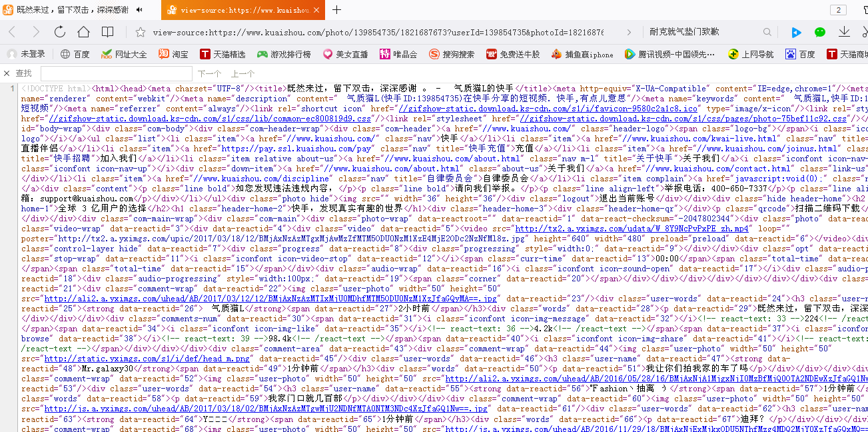Go to the browser home page icon
The width and height of the screenshot is (868, 432).
(x=83, y=32)
